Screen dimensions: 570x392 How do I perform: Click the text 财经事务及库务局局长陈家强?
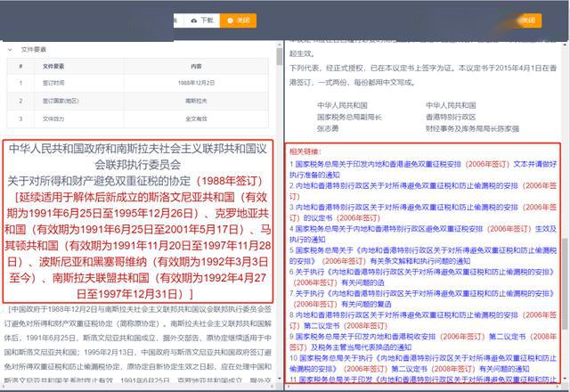[472, 128]
